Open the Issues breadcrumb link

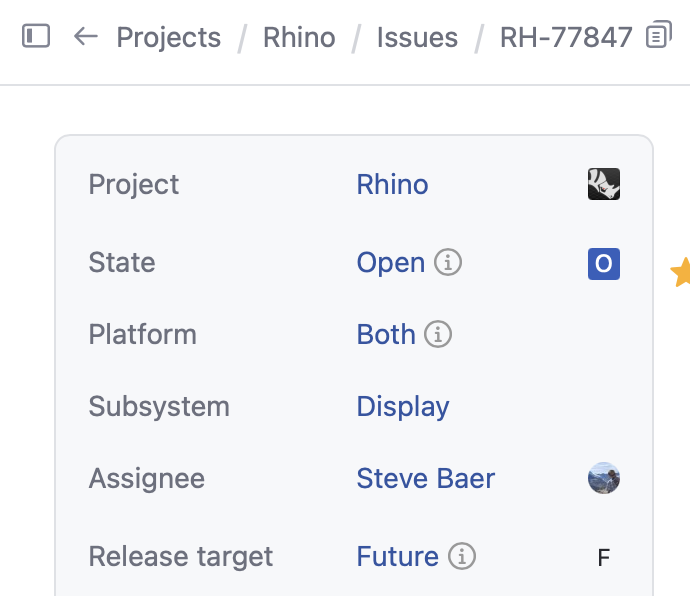417,37
